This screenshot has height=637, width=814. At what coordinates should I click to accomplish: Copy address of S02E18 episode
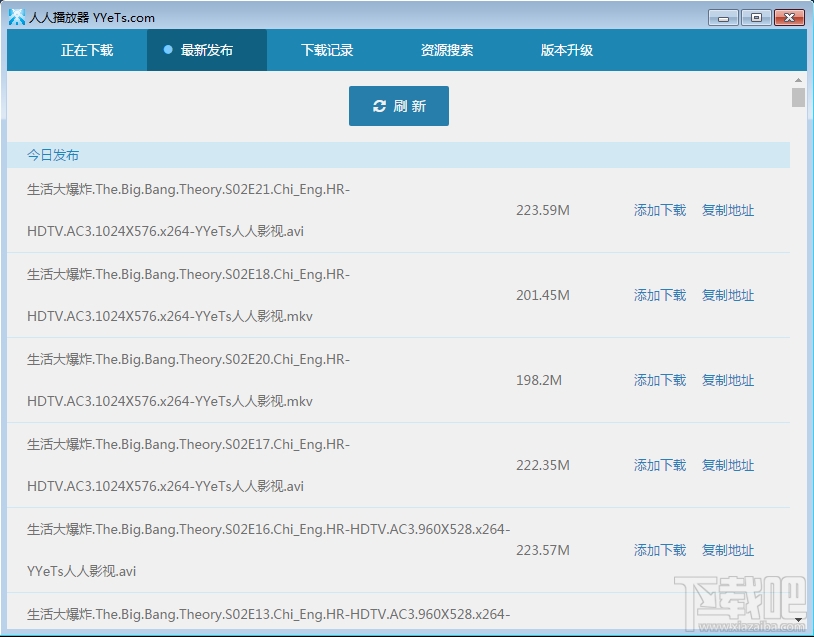pos(728,295)
